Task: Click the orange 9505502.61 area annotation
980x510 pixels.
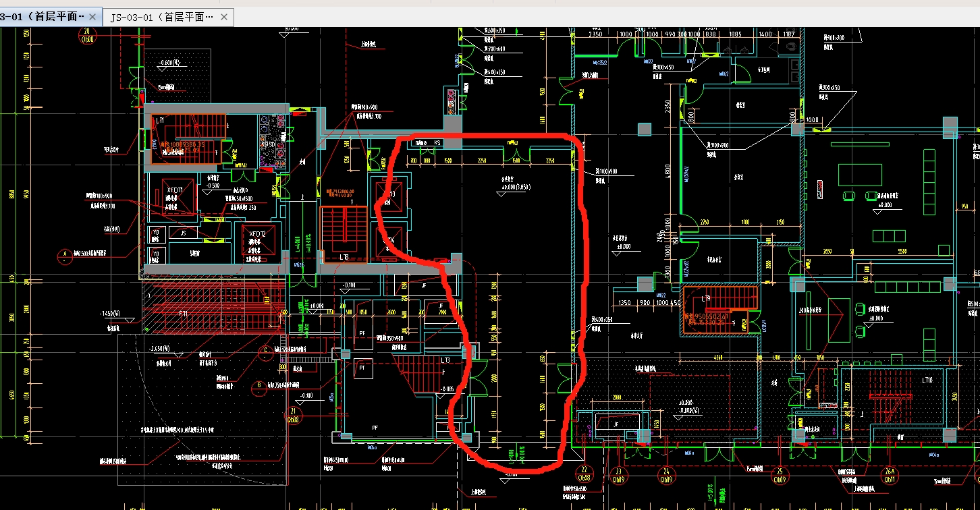Action: pos(708,315)
